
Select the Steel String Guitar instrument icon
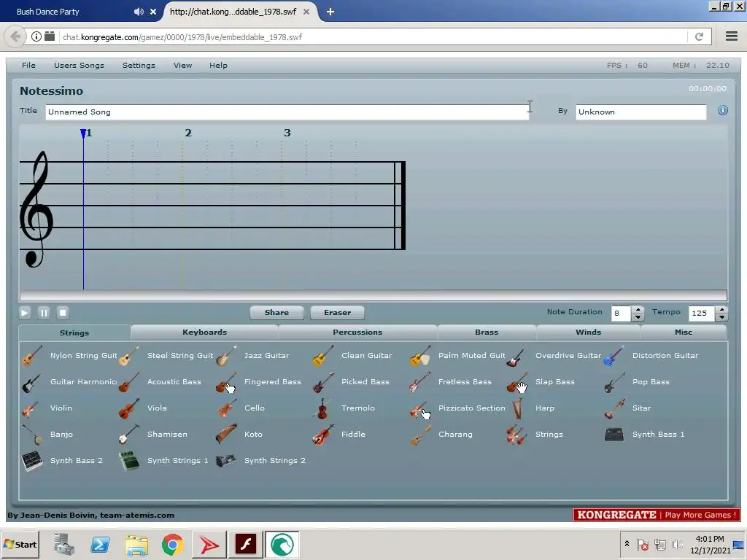click(x=129, y=356)
